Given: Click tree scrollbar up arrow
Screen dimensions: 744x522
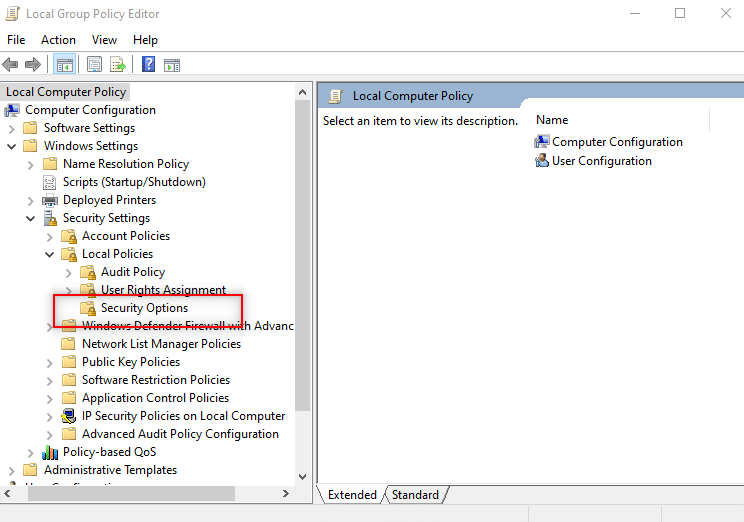Looking at the screenshot, I should pos(302,93).
